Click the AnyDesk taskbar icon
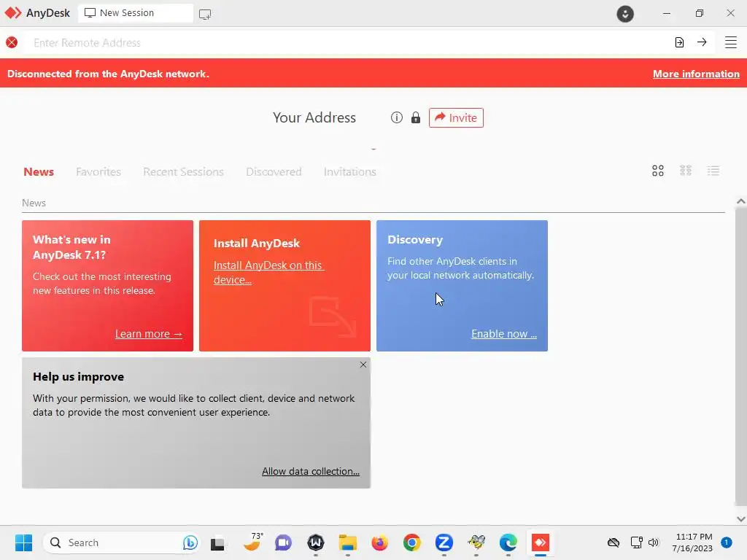Image resolution: width=747 pixels, height=560 pixels. (541, 542)
